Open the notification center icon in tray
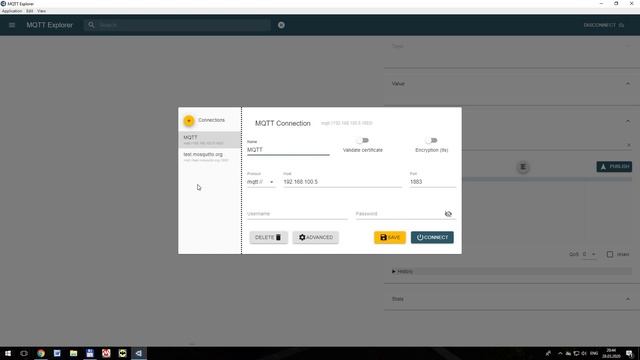The height and width of the screenshot is (360, 640). (x=629, y=353)
